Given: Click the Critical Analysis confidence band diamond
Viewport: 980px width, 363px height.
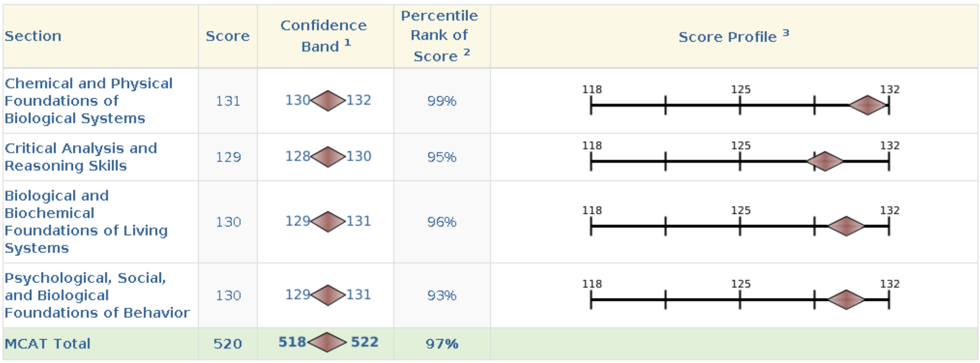Looking at the screenshot, I should tap(328, 157).
